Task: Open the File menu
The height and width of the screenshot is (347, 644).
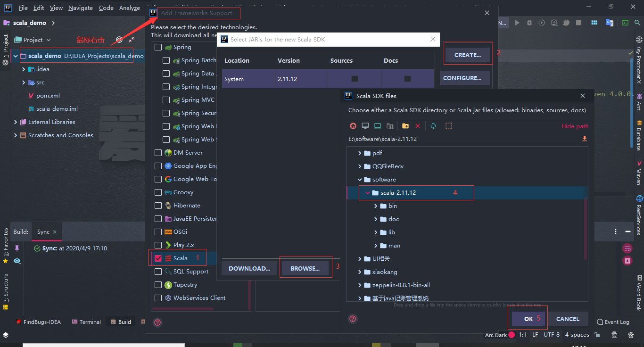Action: 23,8
